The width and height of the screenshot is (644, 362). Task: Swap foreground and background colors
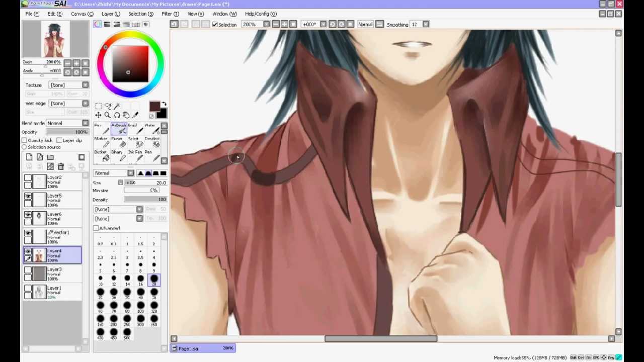[x=164, y=104]
